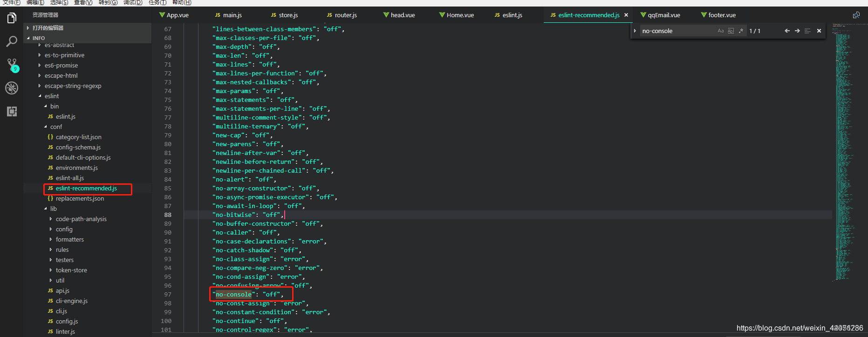The height and width of the screenshot is (337, 868).
Task: Open the Debug view in activity bar
Action: [12, 88]
